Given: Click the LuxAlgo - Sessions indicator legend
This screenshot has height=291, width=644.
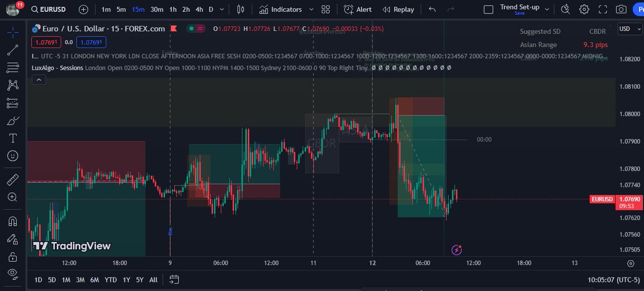Looking at the screenshot, I should (57, 68).
